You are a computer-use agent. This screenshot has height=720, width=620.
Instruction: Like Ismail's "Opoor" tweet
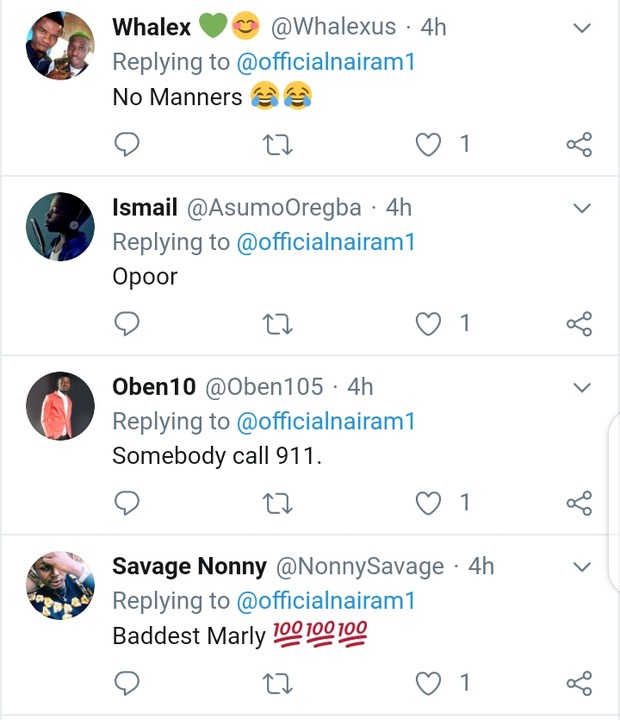[428, 324]
